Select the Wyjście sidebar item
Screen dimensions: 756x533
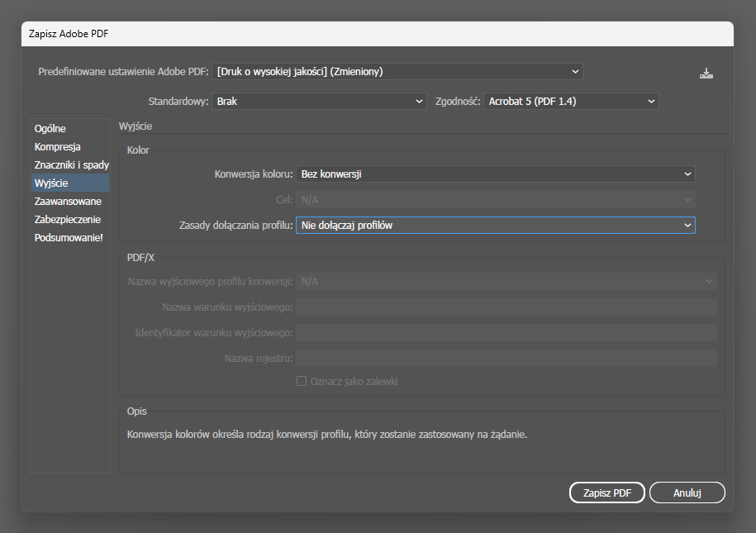51,183
